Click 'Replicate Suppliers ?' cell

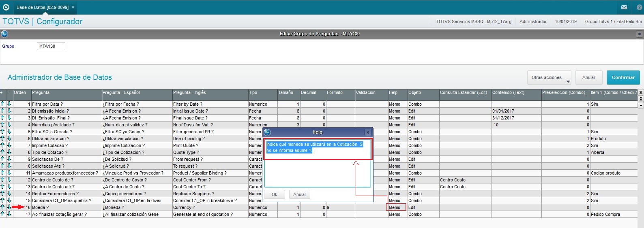click(x=210, y=194)
